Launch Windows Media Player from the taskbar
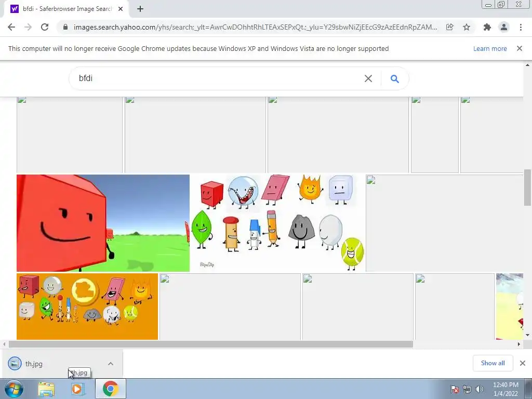Image resolution: width=532 pixels, height=399 pixels. pyautogui.click(x=78, y=389)
